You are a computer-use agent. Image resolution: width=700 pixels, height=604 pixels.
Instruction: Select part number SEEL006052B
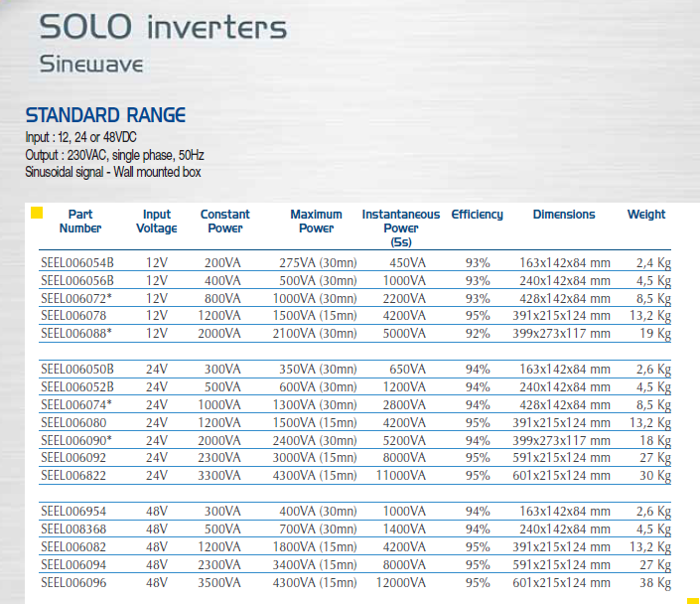point(77,386)
